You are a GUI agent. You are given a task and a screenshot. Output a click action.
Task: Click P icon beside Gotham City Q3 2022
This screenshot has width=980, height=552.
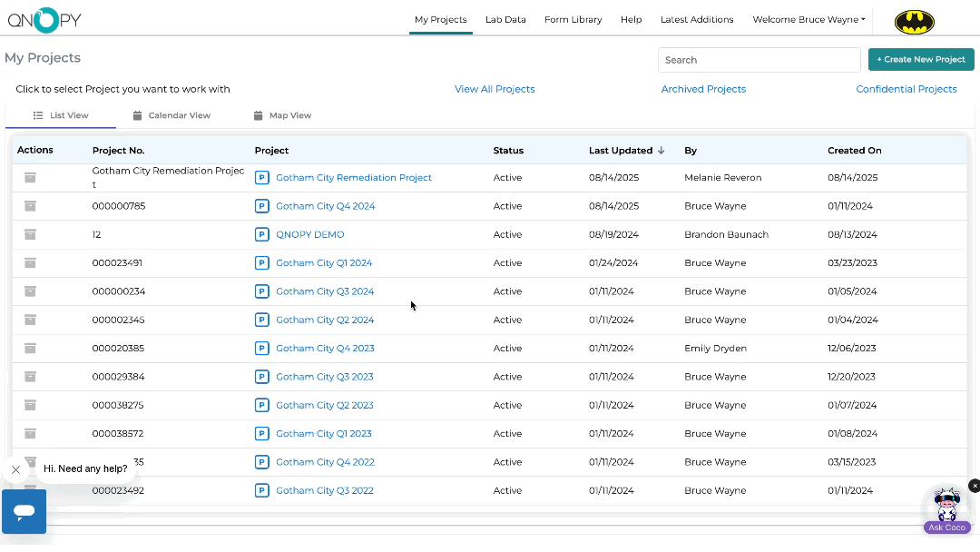(x=262, y=490)
